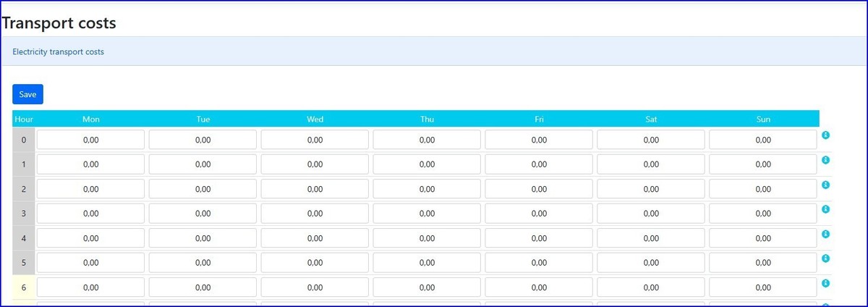Click the Wed column header
The width and height of the screenshot is (868, 307).
point(315,119)
